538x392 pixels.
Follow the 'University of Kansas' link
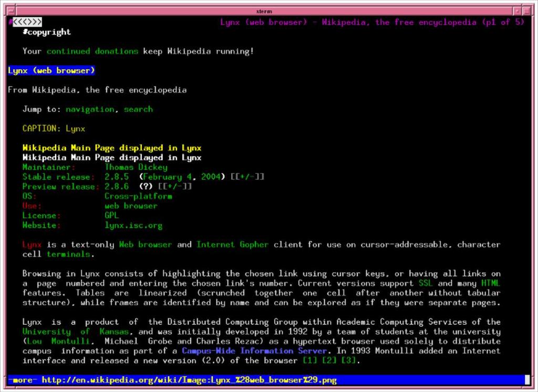76,332
